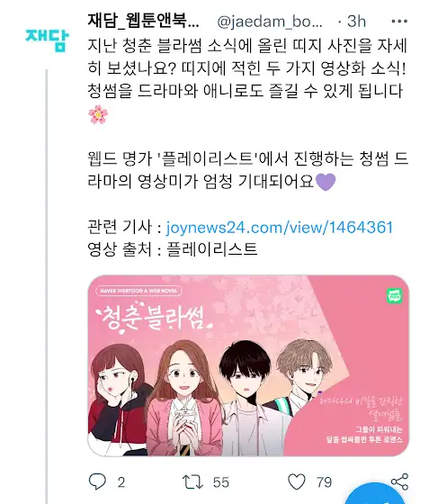
Task: Like the tweet with the heart icon
Action: (297, 481)
